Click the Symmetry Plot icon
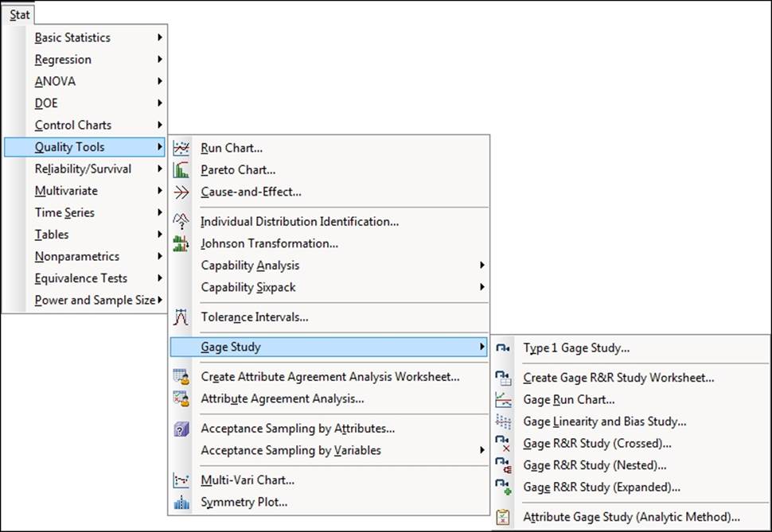772x532 pixels. point(181,502)
